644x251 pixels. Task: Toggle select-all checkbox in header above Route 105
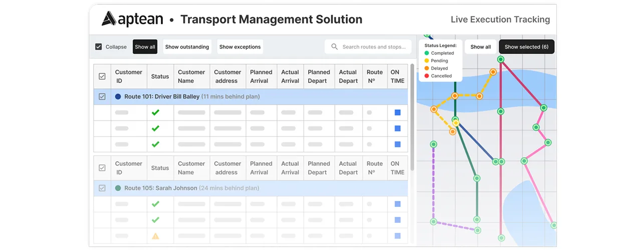[102, 168]
